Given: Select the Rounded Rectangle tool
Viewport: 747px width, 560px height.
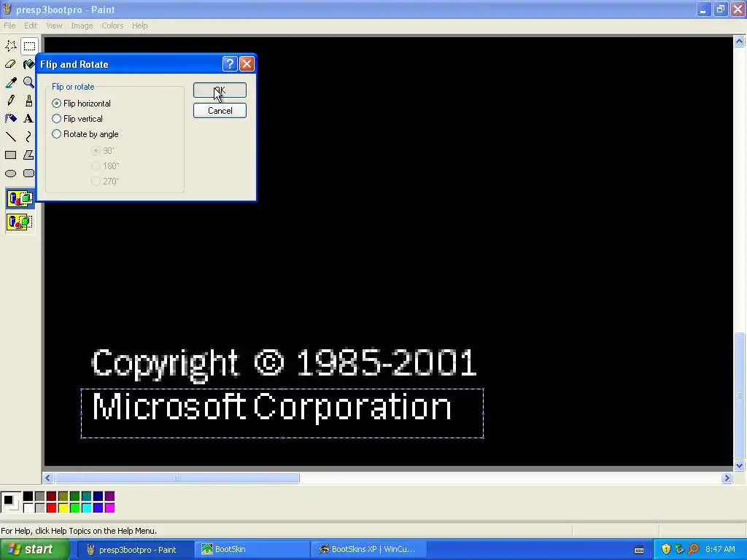Looking at the screenshot, I should click(29, 174).
